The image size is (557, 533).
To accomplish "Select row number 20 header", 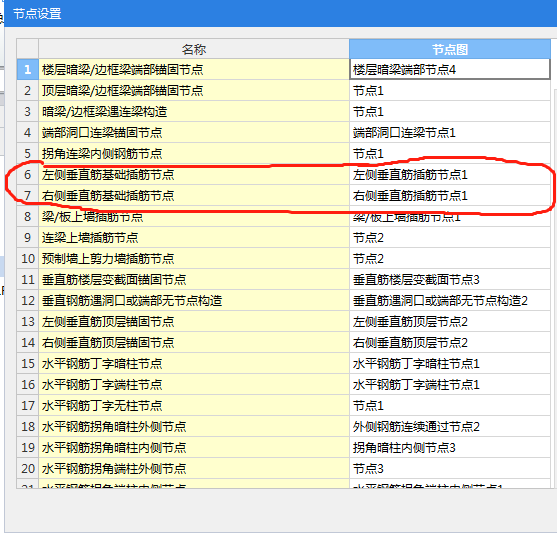I will coord(28,468).
